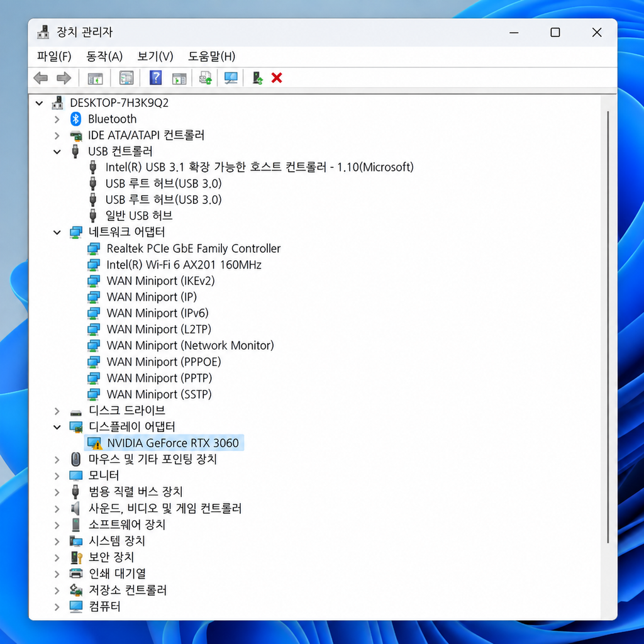Click the Back arrow toolbar icon

point(40,77)
